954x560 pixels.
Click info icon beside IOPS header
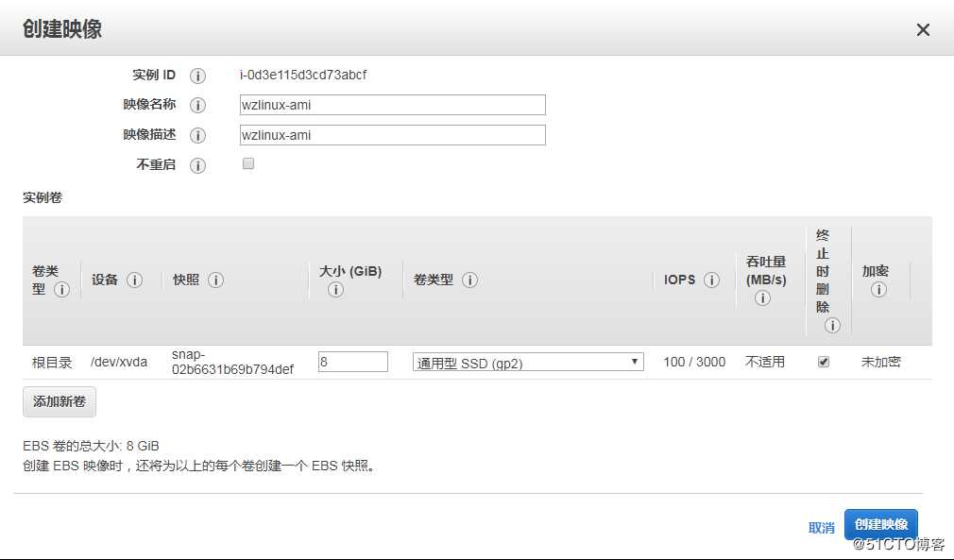click(x=712, y=280)
